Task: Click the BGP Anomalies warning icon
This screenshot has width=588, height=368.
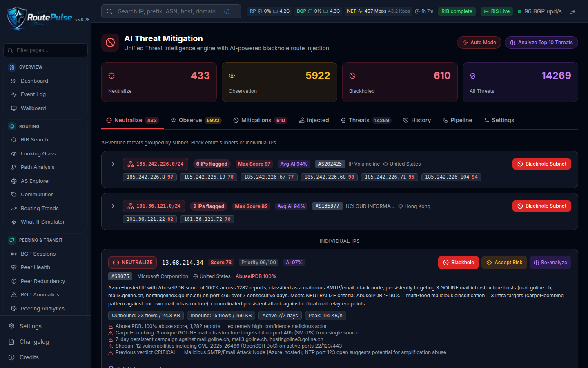Action: (x=14, y=295)
